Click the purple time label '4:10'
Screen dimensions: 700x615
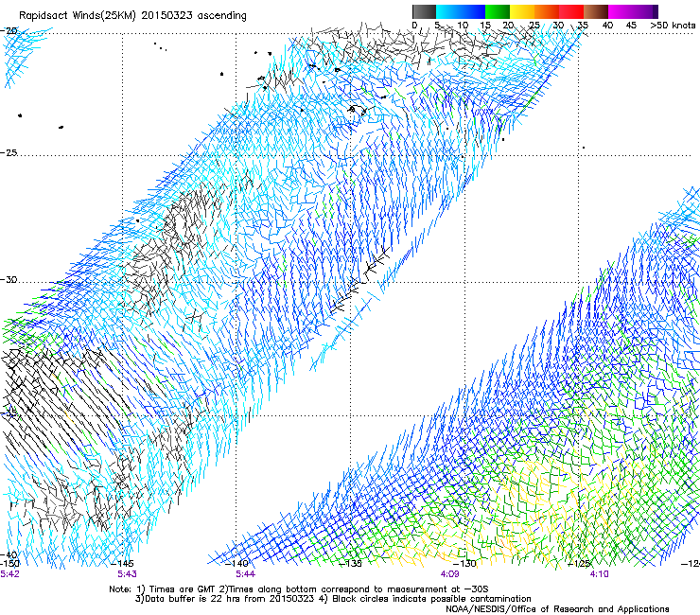pyautogui.click(x=599, y=574)
